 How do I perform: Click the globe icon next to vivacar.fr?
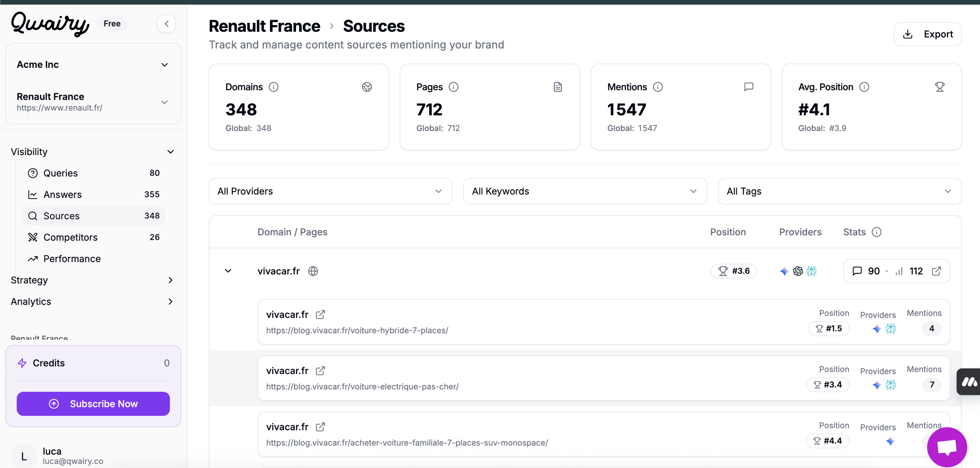click(x=313, y=271)
